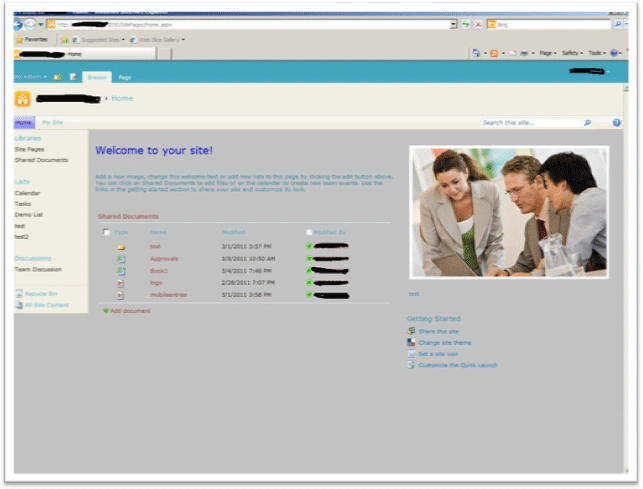Open the Team Discussion link
This screenshot has height=489, width=643.
click(38, 269)
